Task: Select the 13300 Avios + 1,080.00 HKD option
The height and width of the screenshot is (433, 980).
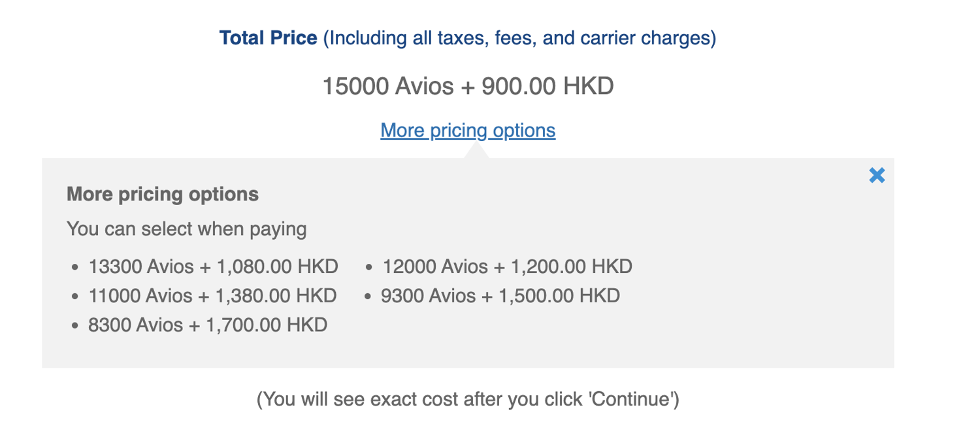Action: 213,266
